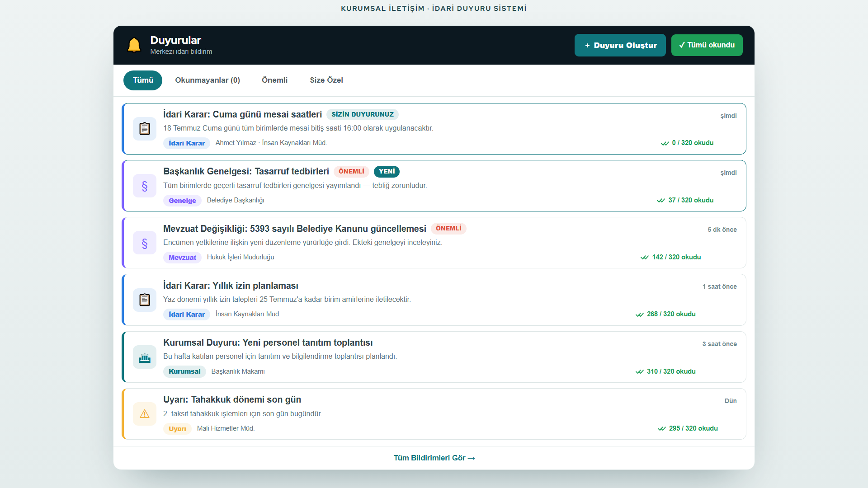Click the Hukuk İşleri Müdürlüğü sender text
The height and width of the screenshot is (488, 868).
[241, 257]
